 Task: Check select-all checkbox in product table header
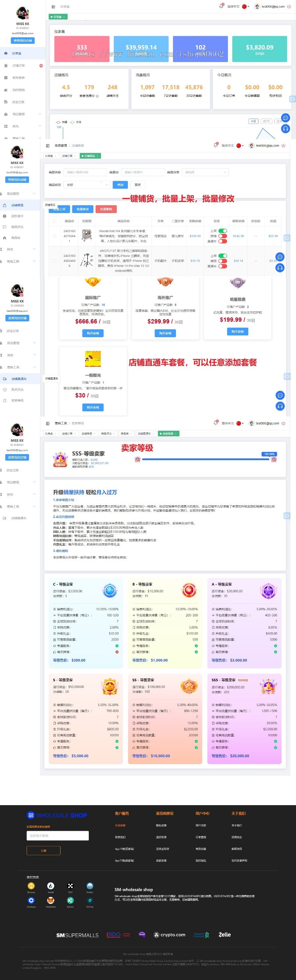(x=55, y=221)
